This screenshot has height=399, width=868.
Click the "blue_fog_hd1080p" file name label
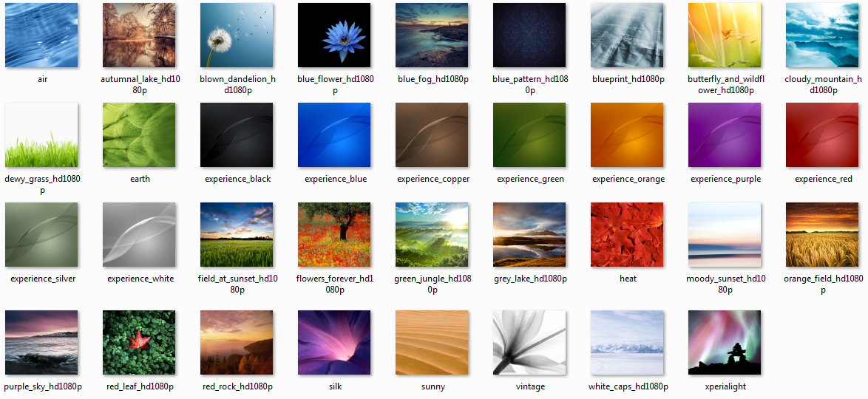click(x=433, y=79)
